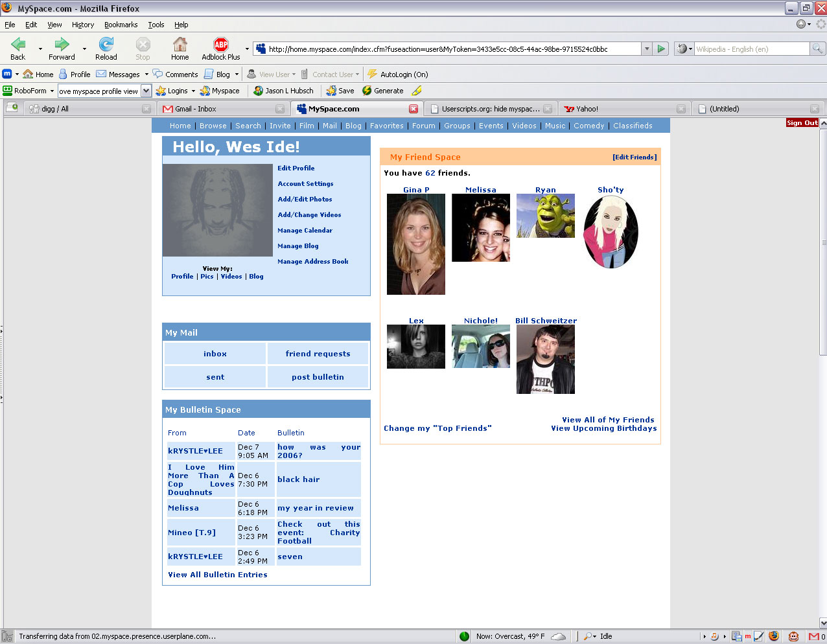Expand the URL address bar history dropdown
827x644 pixels.
[x=646, y=49]
